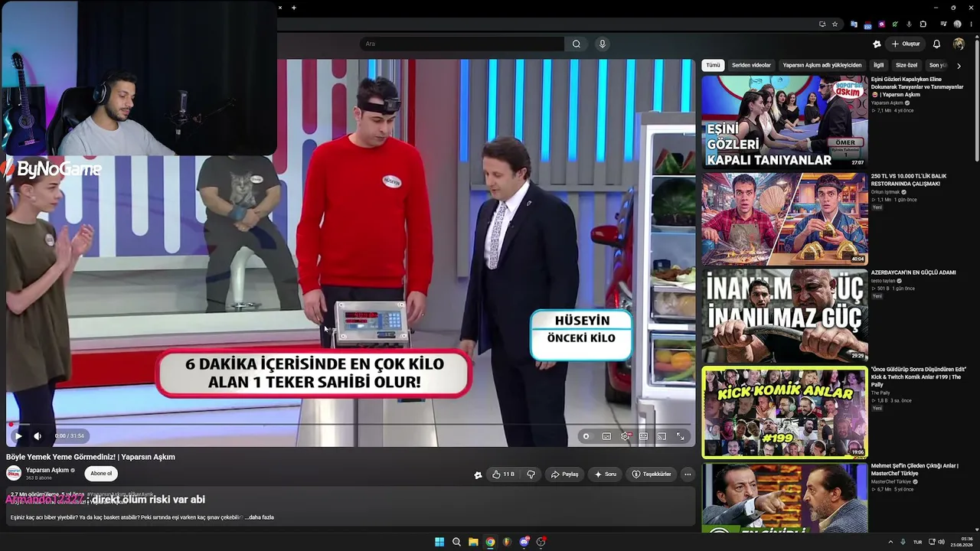Start voice search with the microphone
Screen dimensions: 980x551
pyautogui.click(x=603, y=44)
